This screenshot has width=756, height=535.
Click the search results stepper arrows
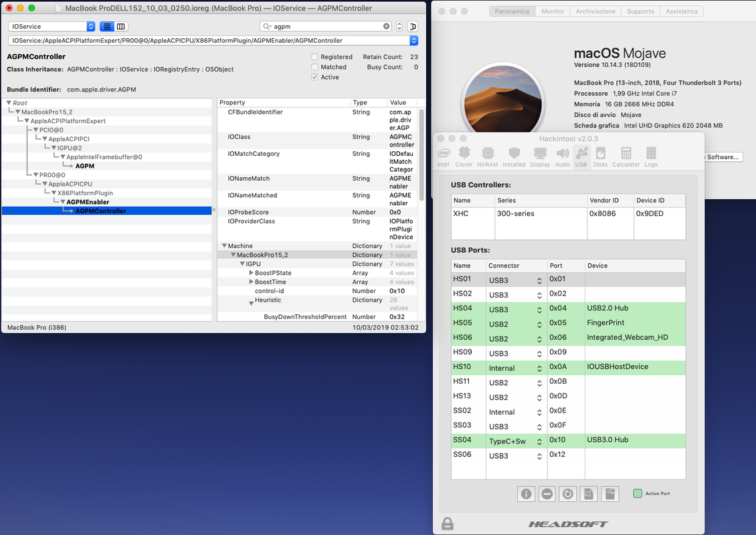pos(399,27)
